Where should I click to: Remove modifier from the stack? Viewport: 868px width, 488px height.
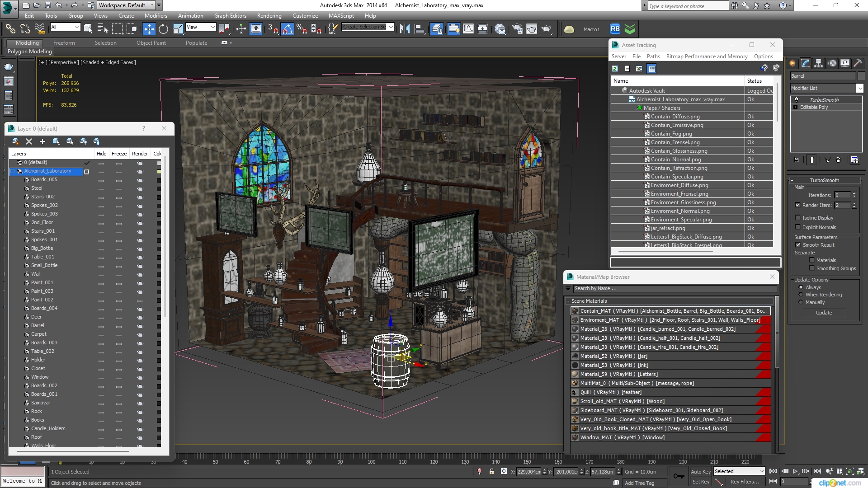(x=838, y=160)
